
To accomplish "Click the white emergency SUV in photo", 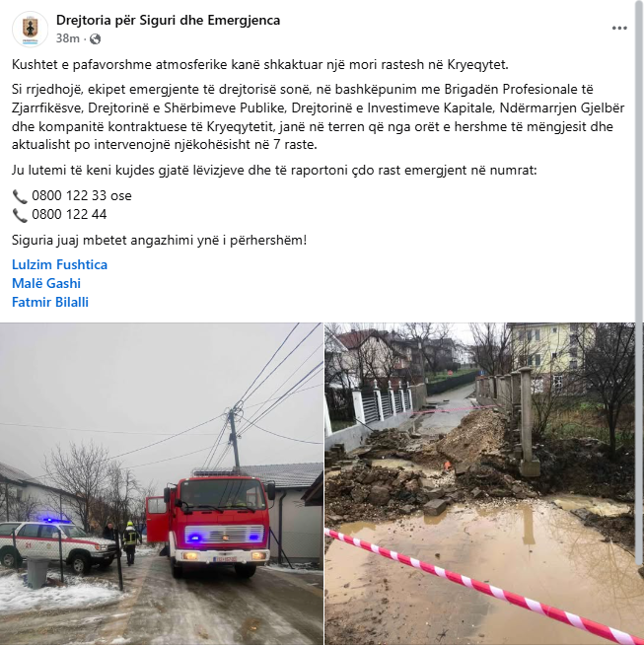I will point(57,545).
